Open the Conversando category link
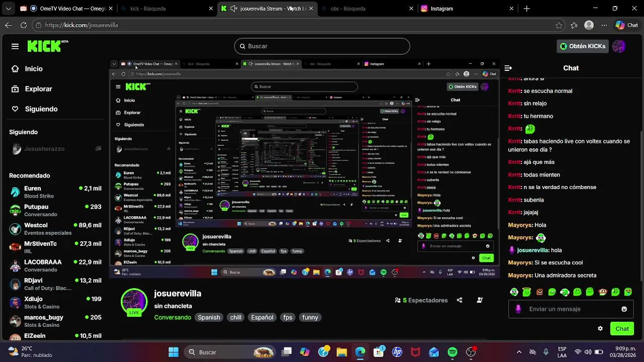Viewport: 644px width, 362px height. coord(173,317)
